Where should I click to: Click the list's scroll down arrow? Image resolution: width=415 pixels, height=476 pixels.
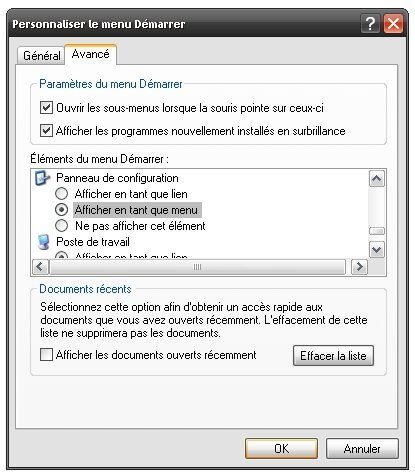377,250
